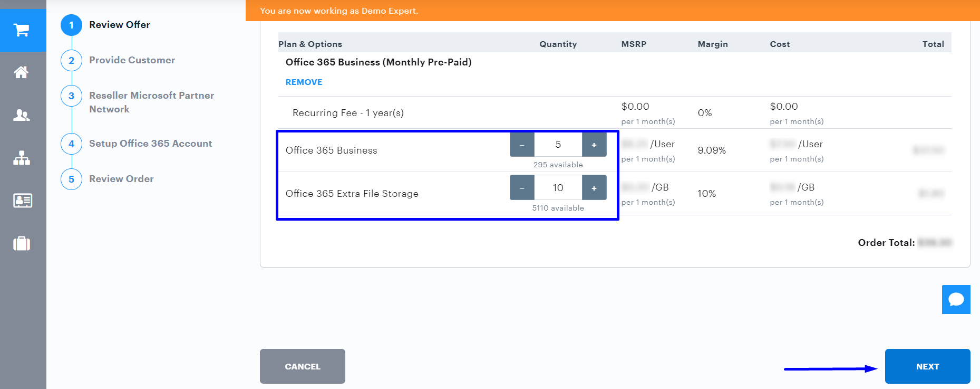Click the '295 available' text
980x389 pixels.
[558, 165]
